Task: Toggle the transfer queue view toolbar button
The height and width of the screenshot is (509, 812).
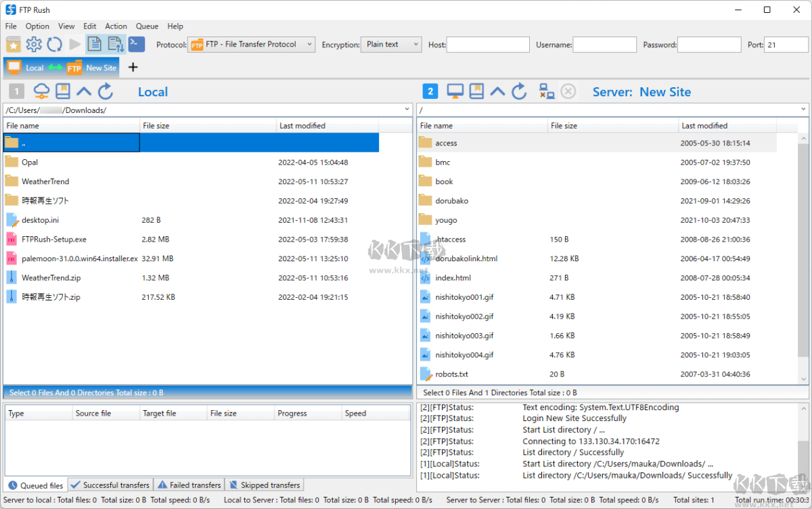Action: coord(116,45)
